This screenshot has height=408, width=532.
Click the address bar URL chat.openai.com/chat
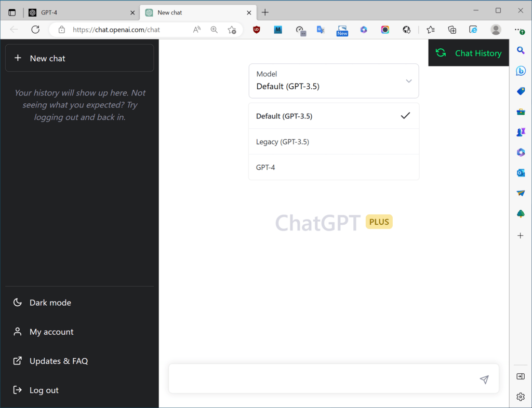coord(116,30)
